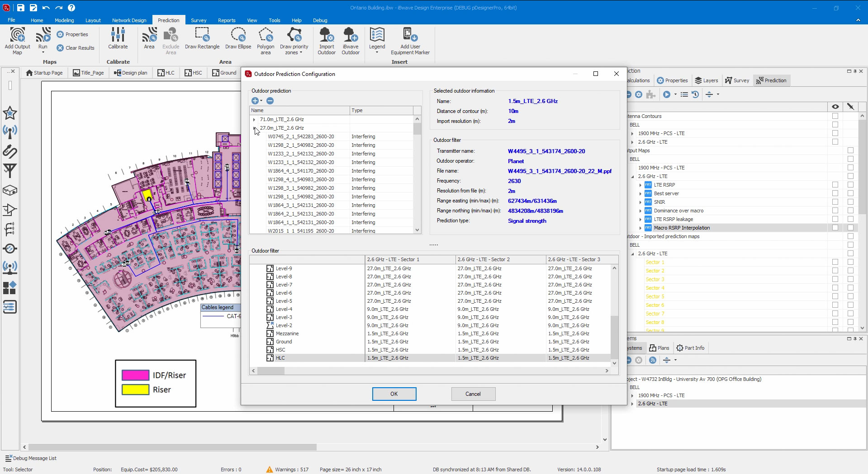Viewport: 868px width, 474px height.
Task: Switch to the Layers panel tab
Action: (707, 80)
